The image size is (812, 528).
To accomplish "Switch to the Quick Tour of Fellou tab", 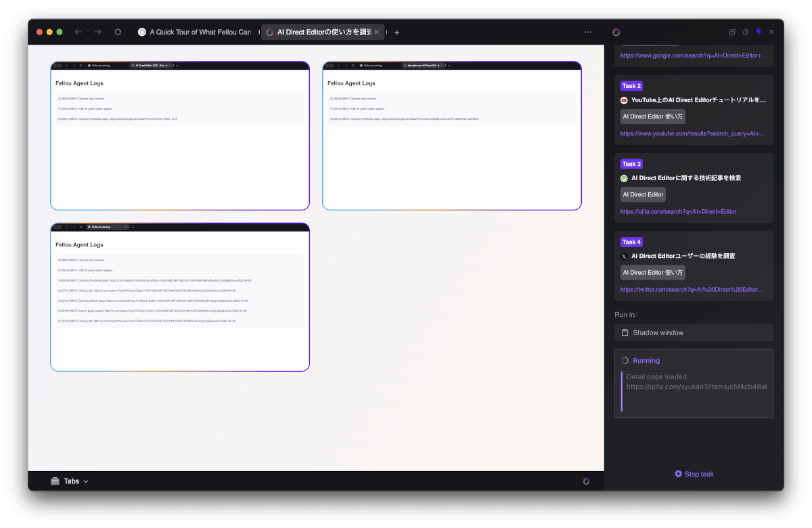I will (x=196, y=32).
